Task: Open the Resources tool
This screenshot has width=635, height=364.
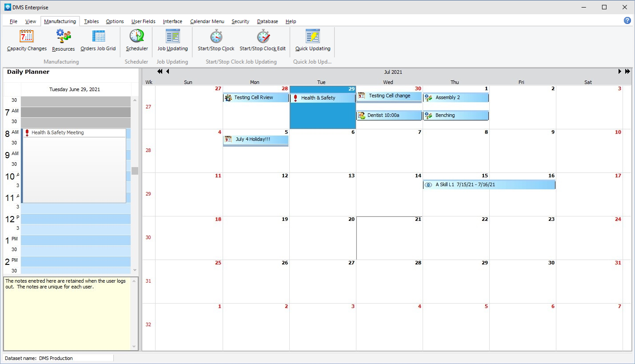Action: [63, 41]
